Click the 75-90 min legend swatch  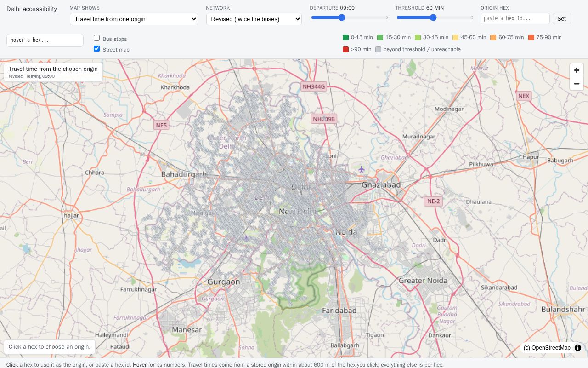coord(531,37)
